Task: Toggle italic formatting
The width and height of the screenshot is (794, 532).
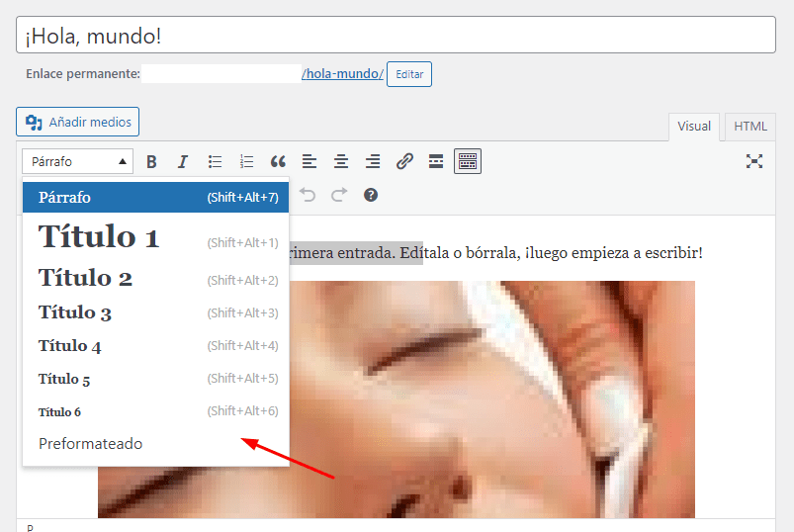Action: click(183, 161)
